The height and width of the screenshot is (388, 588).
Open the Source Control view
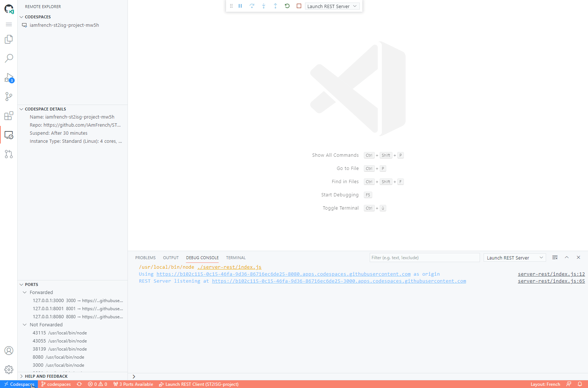tap(9, 97)
